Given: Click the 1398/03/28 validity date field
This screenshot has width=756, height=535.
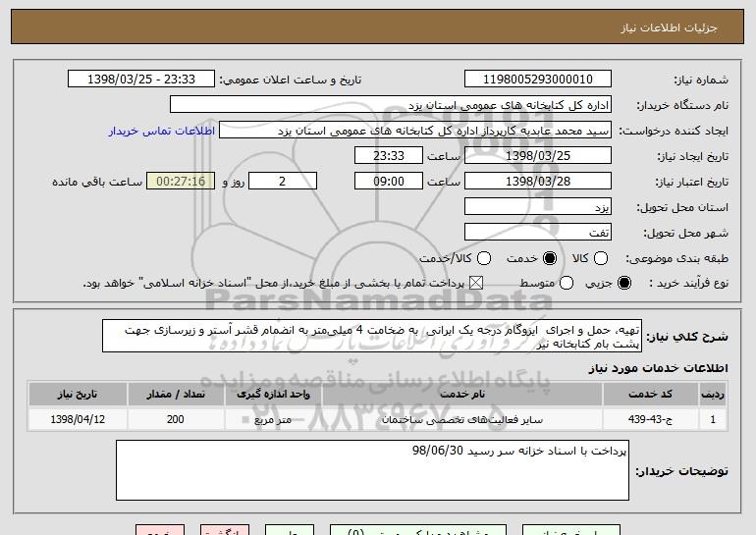Looking at the screenshot, I should pos(536,182).
